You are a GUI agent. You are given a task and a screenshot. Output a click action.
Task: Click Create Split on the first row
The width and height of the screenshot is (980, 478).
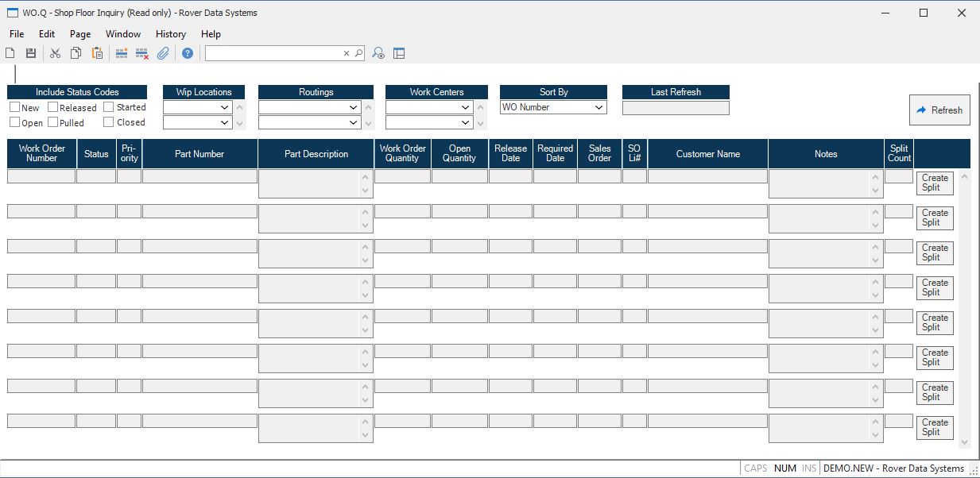tap(935, 183)
